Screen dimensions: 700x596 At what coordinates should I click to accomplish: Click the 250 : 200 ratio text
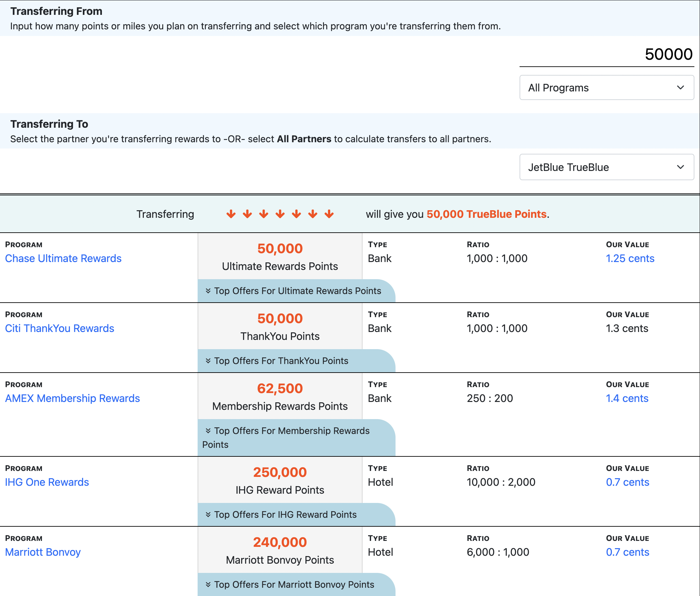[490, 398]
